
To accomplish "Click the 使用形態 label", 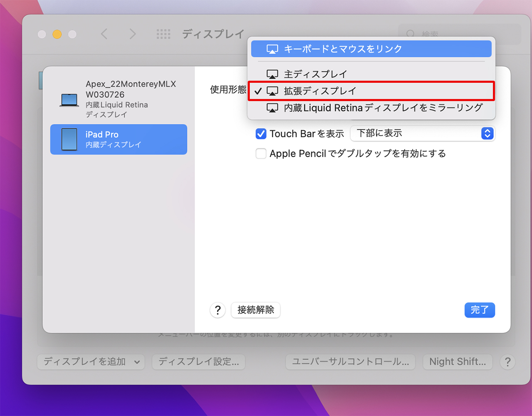I will [x=228, y=89].
